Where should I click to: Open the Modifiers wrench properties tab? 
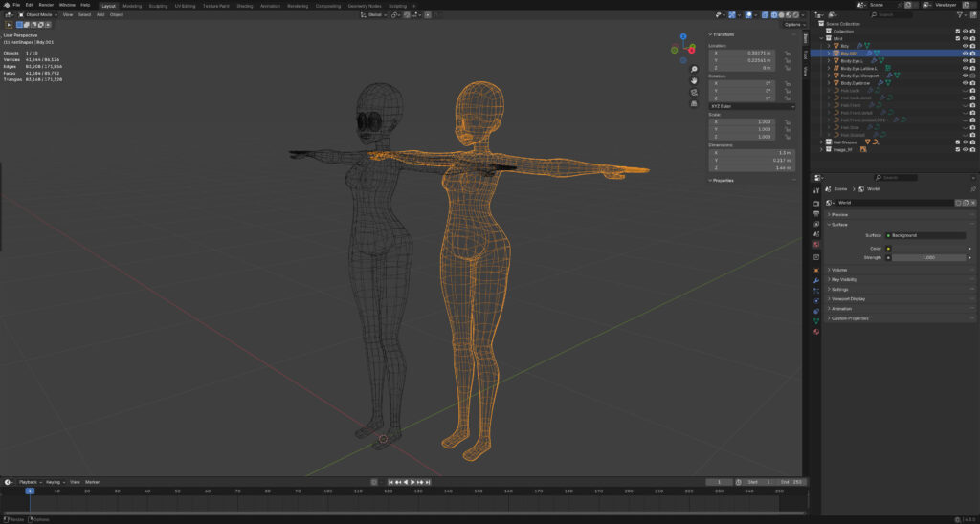(816, 280)
